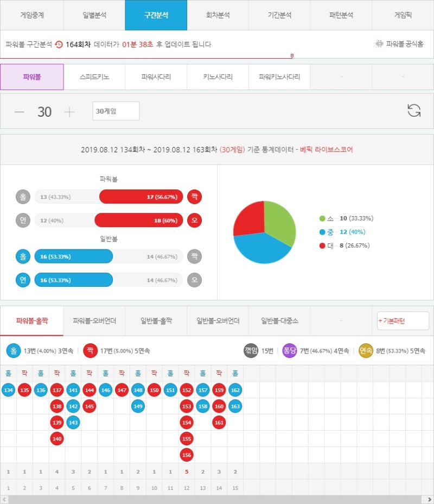
Task: Select the 구간분석 tab
Action: pos(156,15)
